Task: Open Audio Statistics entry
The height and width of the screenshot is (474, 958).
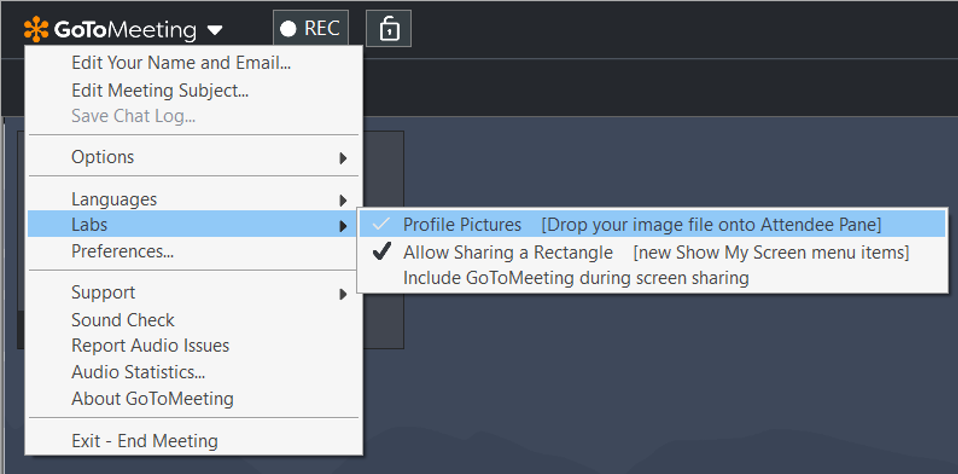Action: tap(138, 371)
